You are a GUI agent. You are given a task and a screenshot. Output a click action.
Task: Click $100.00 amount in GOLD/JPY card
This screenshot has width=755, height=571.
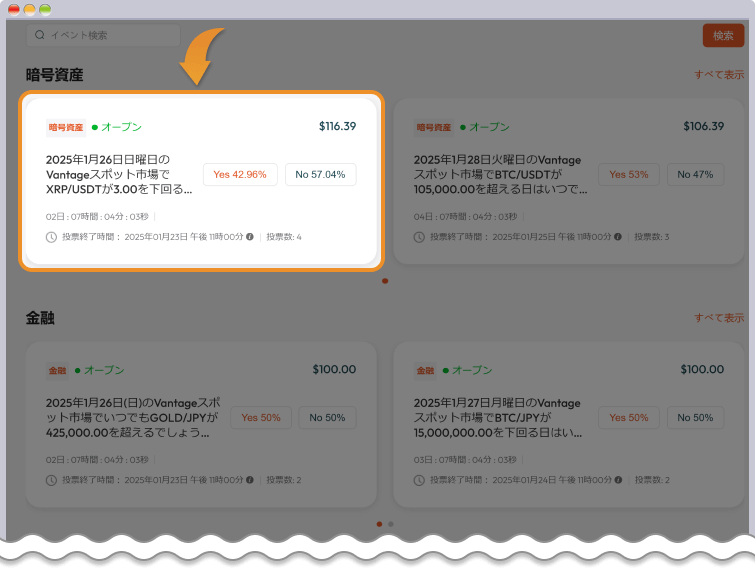(x=334, y=369)
